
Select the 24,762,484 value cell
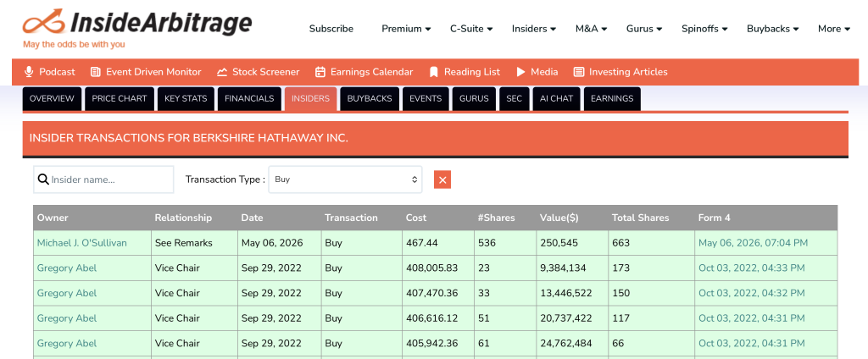(x=572, y=344)
